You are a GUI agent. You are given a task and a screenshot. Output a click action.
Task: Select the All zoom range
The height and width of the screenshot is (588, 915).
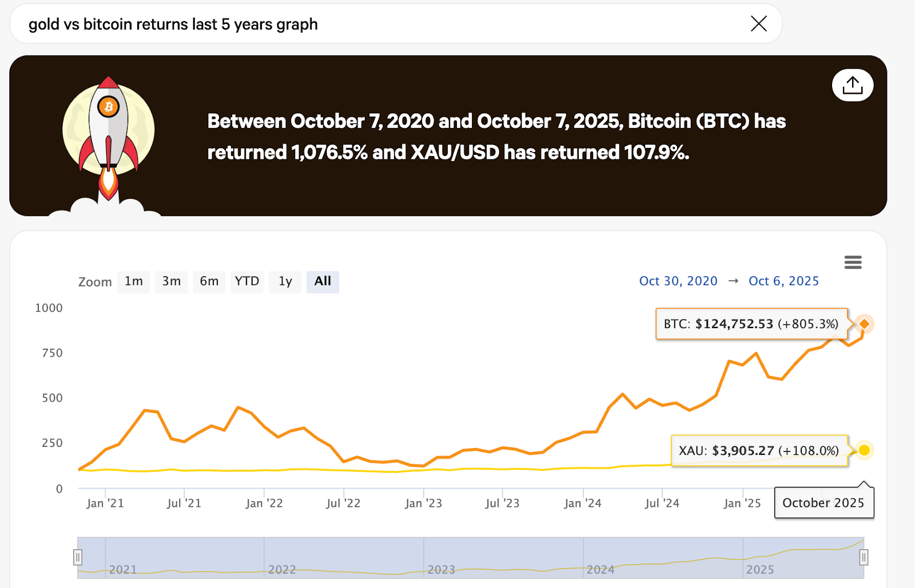[x=323, y=282]
